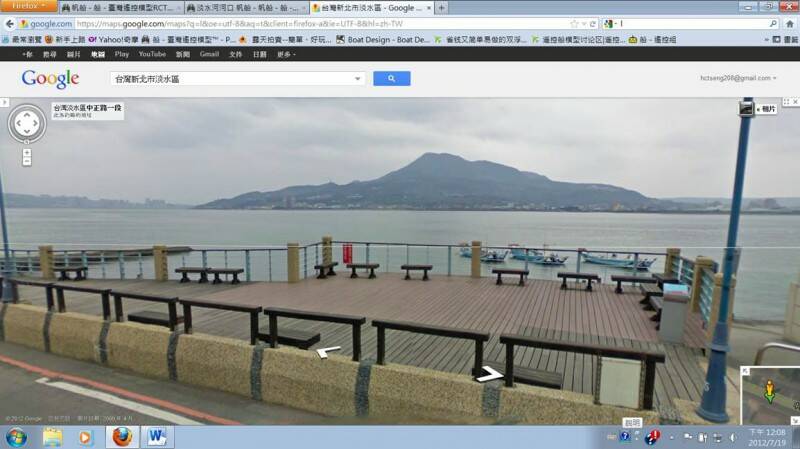
Task: Show hidden tray icons arrow
Action: pos(671,438)
